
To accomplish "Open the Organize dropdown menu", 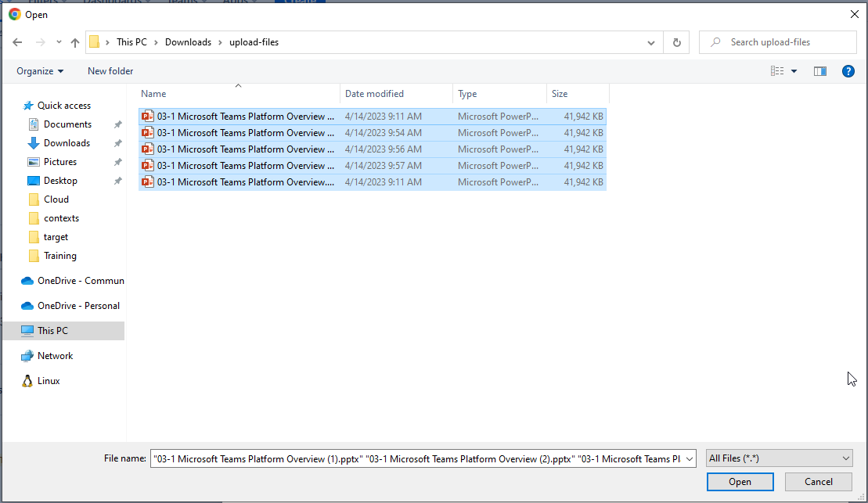I will coord(40,71).
